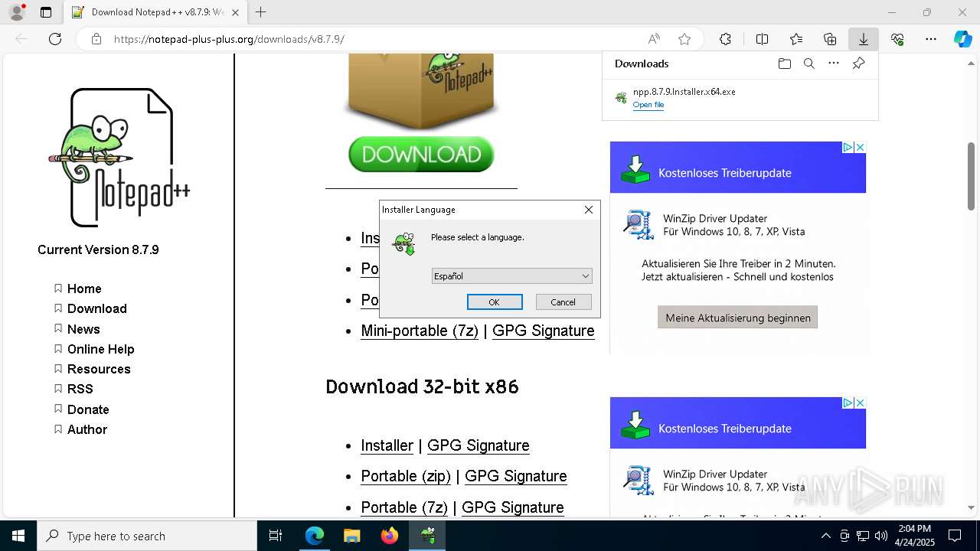Cancel the Installer Language dialog
980x551 pixels.
tap(563, 302)
